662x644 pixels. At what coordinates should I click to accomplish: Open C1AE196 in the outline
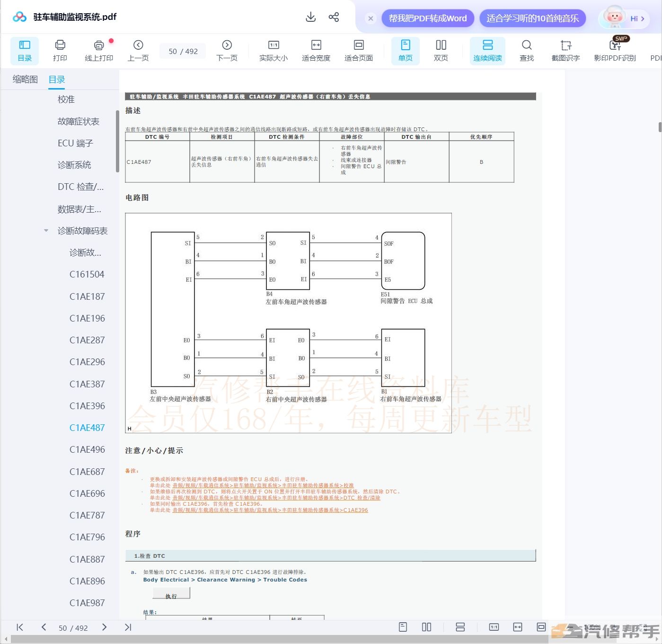[87, 318]
